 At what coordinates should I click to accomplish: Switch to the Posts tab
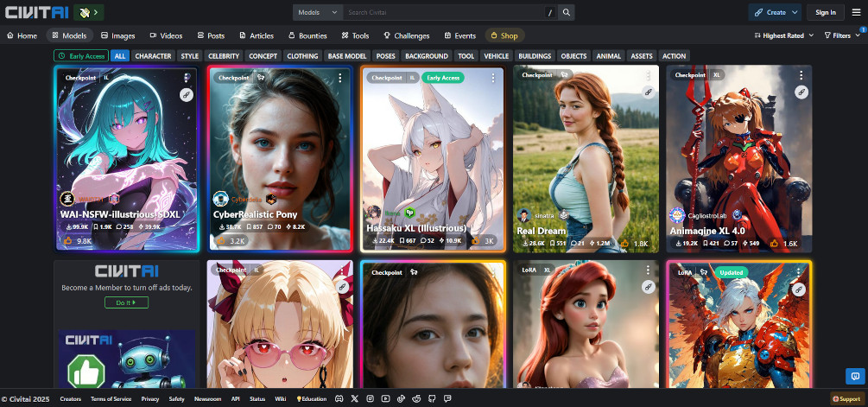coord(211,35)
